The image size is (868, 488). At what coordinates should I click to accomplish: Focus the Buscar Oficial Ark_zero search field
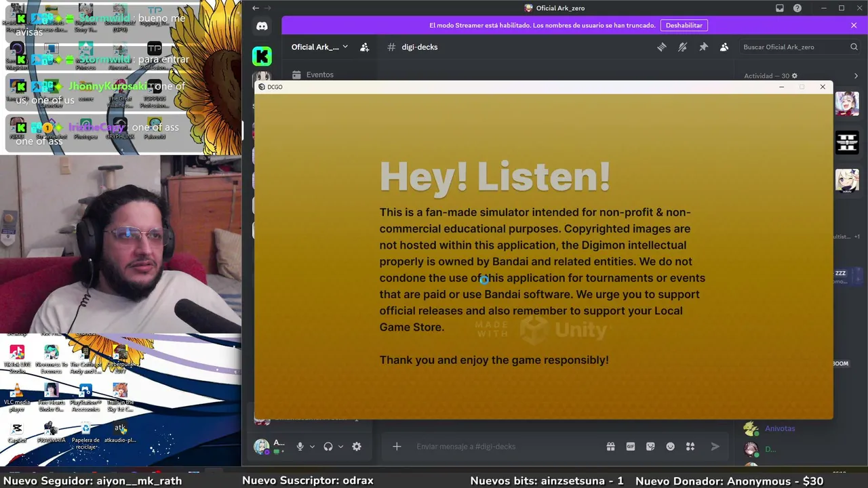pos(800,47)
